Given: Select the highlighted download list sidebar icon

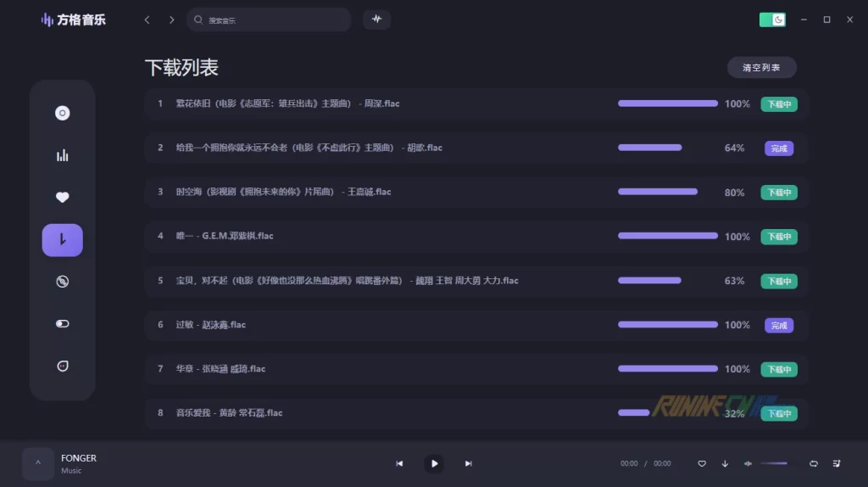Looking at the screenshot, I should pyautogui.click(x=62, y=240).
